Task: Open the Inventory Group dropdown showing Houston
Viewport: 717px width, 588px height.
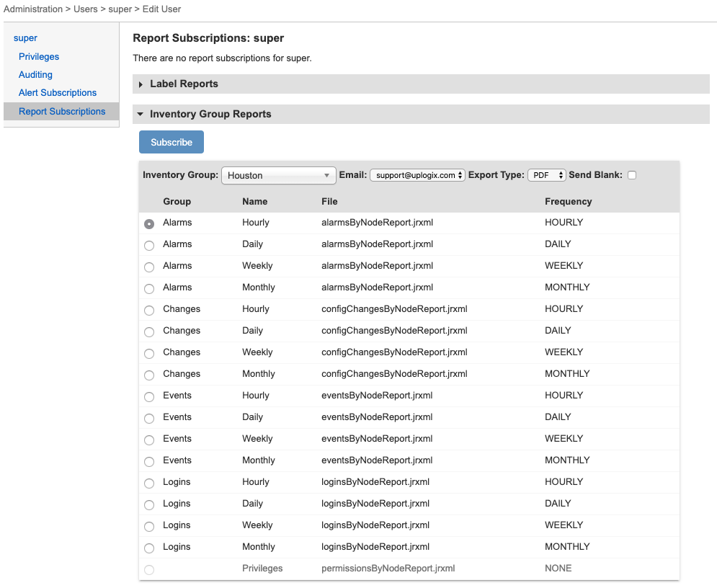Action: pos(278,175)
